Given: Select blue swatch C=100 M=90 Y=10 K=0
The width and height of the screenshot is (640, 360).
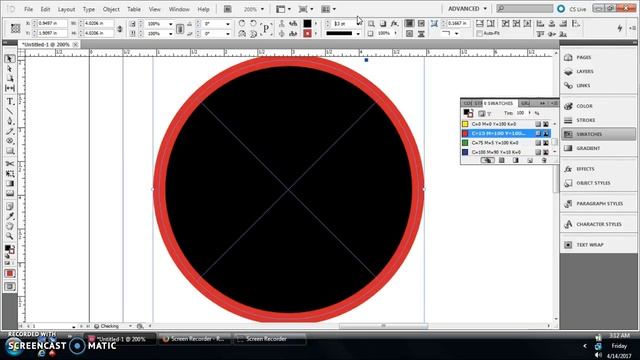Looking at the screenshot, I should pos(507,152).
